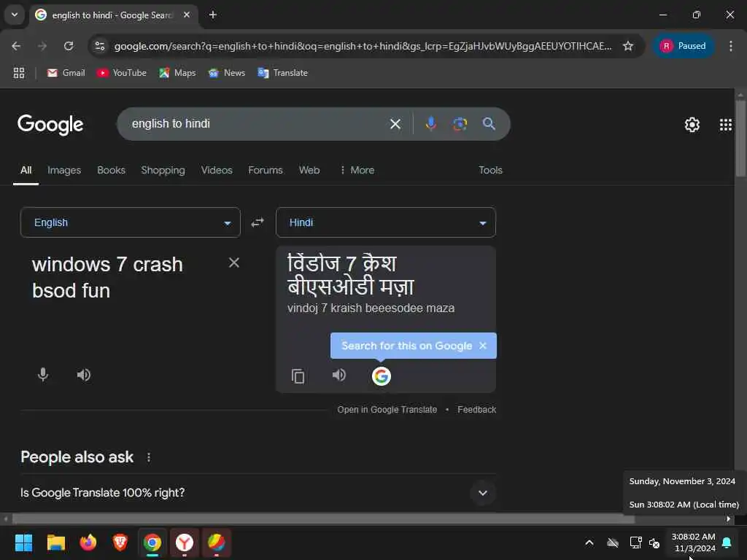Click the muted volume tray icon

(654, 542)
